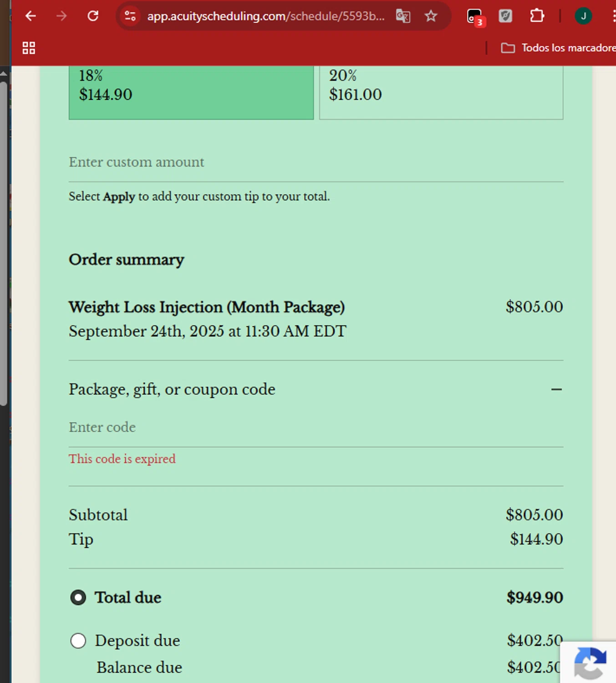
Task: Click the shield extension icon
Action: click(x=505, y=16)
